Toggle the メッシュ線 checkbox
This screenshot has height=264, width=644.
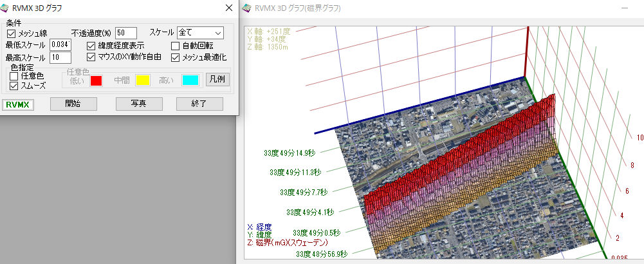(x=12, y=33)
